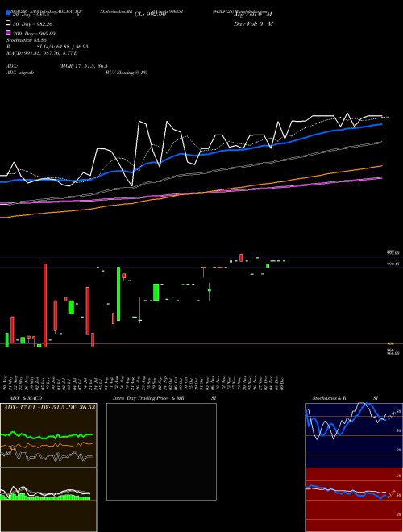Open the empty Intra Day Trading Price panel
The image size is (403, 532).
point(161,451)
